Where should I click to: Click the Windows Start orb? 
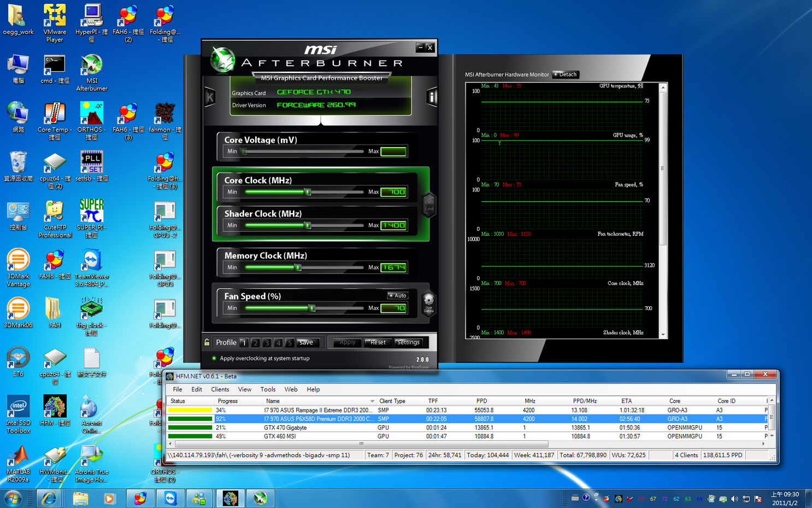pyautogui.click(x=14, y=498)
